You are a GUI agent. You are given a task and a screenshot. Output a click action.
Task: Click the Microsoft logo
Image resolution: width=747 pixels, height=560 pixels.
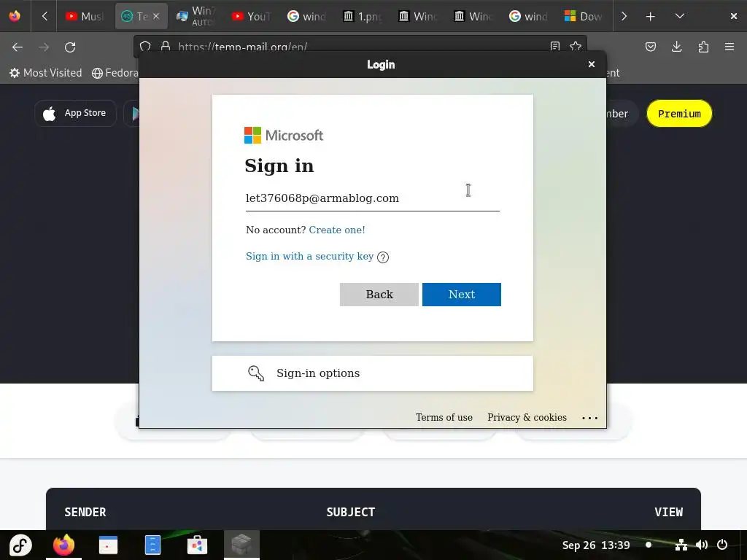[284, 135]
